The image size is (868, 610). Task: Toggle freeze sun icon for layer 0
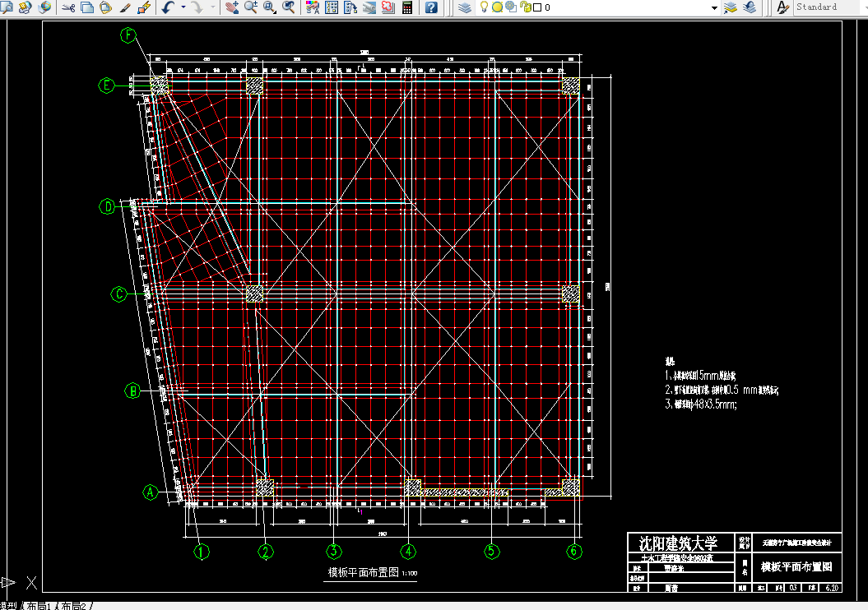tap(497, 7)
